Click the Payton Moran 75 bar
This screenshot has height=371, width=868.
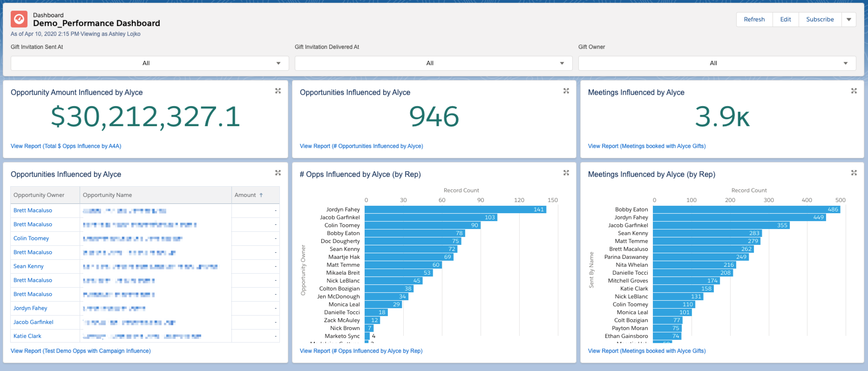coord(667,328)
